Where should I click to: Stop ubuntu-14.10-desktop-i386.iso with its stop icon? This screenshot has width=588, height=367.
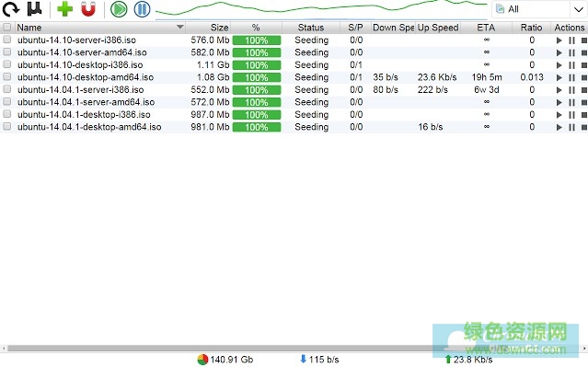[584, 65]
